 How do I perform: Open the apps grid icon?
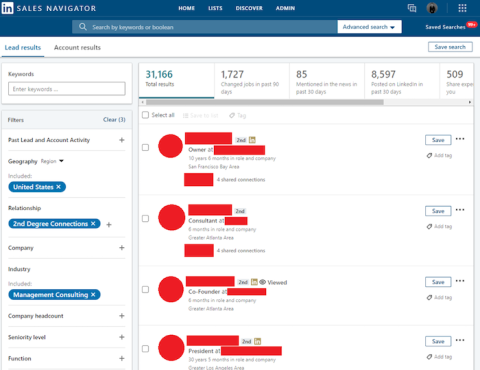tap(462, 8)
